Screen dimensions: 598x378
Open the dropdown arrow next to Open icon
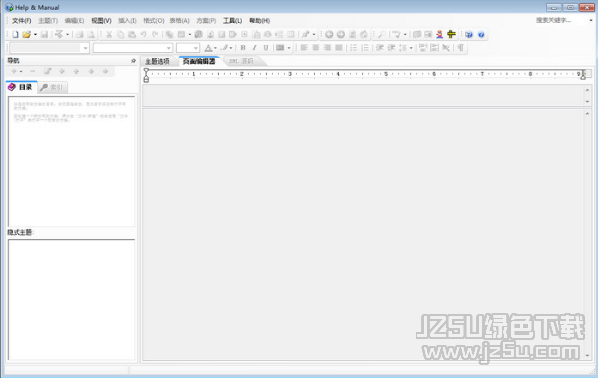[x=35, y=35]
